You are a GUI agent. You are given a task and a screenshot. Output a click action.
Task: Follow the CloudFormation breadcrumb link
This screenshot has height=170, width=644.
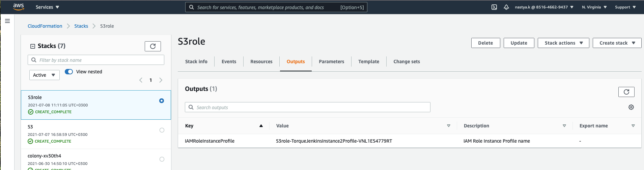(x=45, y=26)
